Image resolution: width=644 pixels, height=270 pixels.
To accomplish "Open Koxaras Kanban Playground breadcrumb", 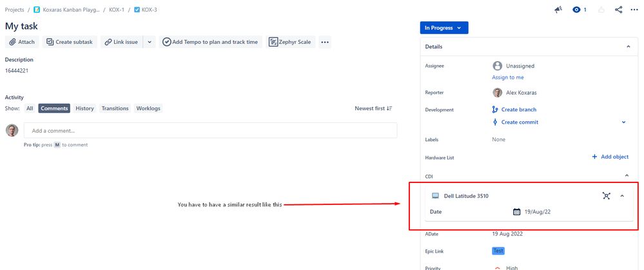I will click(x=66, y=10).
